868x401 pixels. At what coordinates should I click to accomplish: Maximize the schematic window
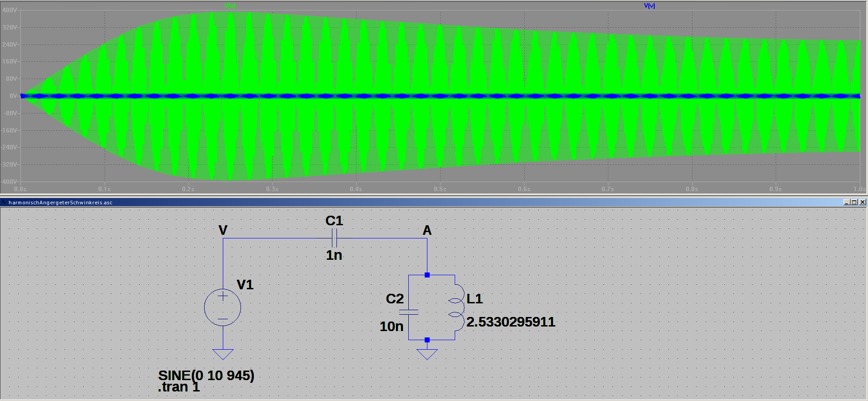pos(854,202)
